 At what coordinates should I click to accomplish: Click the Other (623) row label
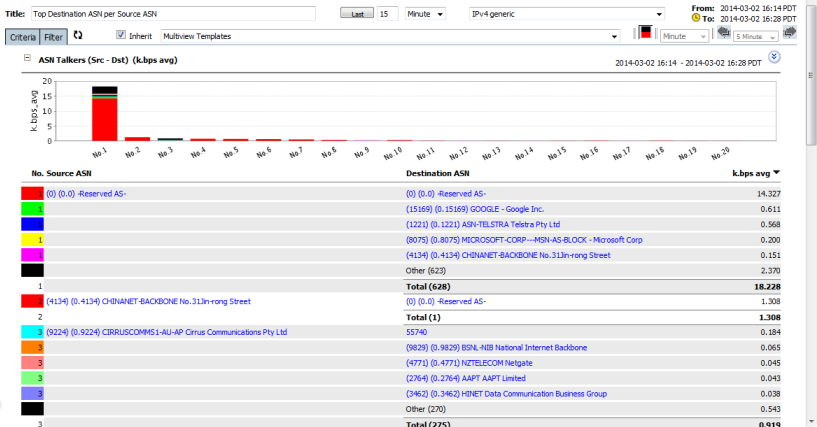pyautogui.click(x=426, y=271)
